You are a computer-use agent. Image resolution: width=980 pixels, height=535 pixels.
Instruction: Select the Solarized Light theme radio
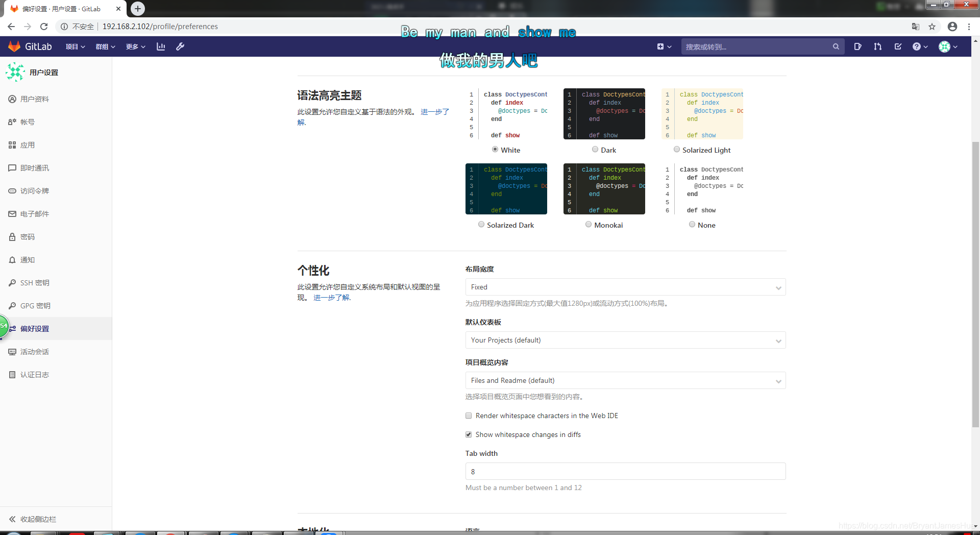(677, 150)
